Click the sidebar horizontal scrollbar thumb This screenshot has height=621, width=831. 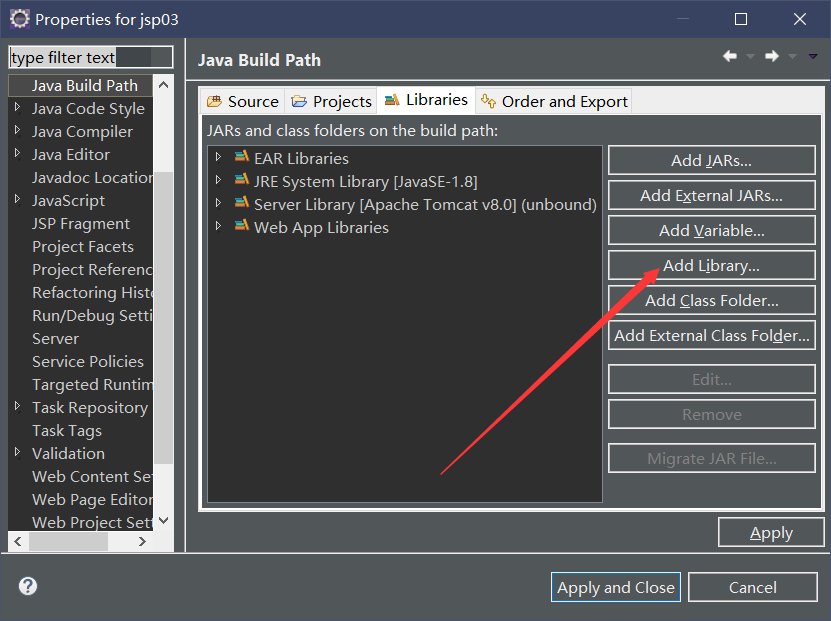68,542
